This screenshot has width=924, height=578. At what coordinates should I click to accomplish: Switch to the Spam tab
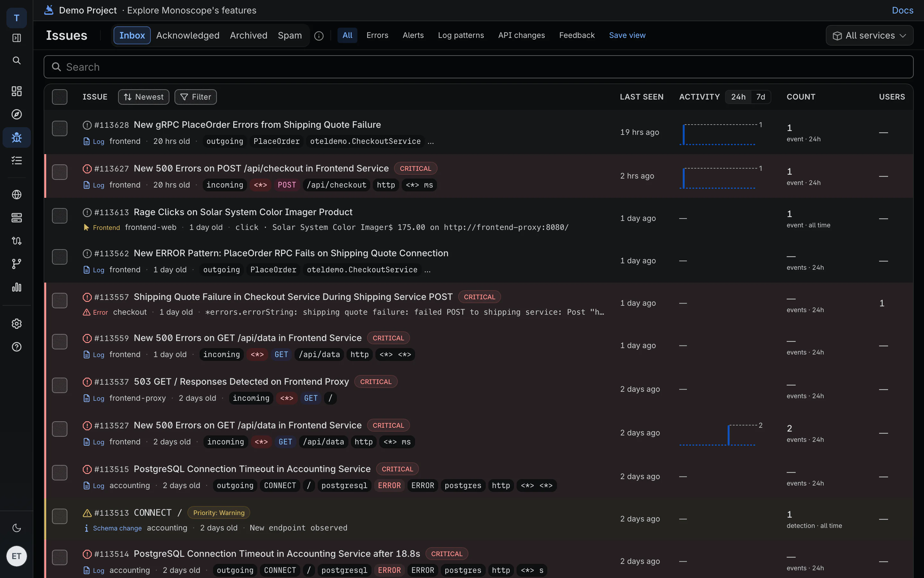click(290, 35)
